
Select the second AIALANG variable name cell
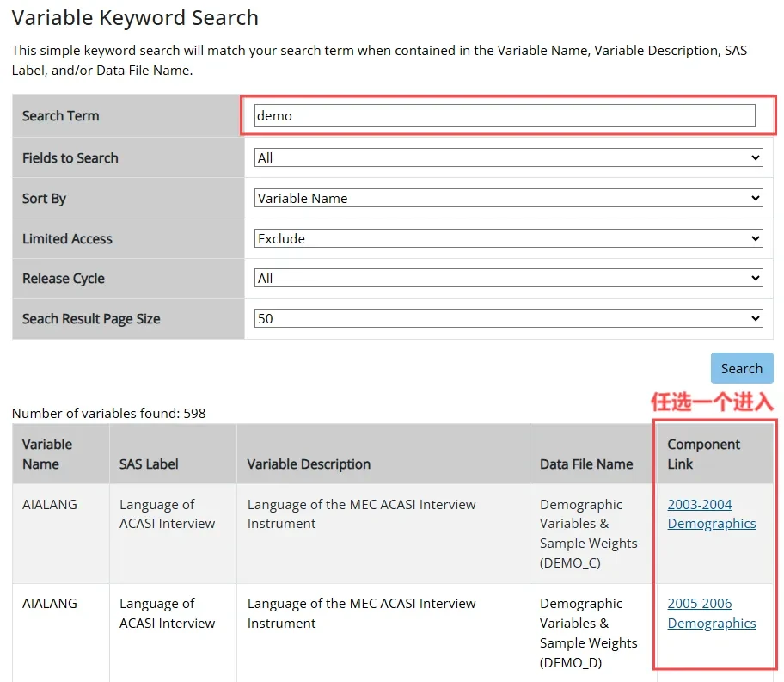click(x=50, y=604)
